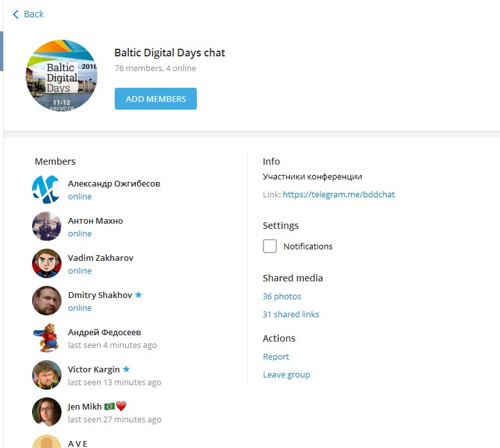Click 'last seen 13 minutes ago' status

tap(115, 382)
